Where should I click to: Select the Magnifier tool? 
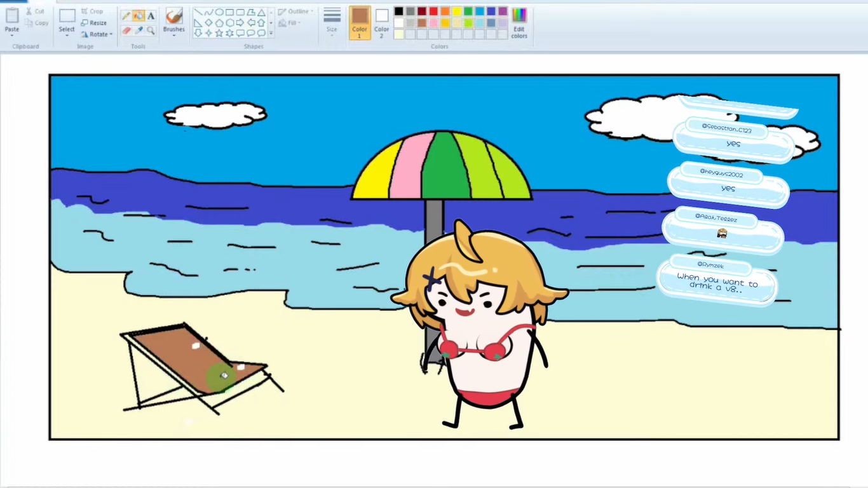coord(151,30)
